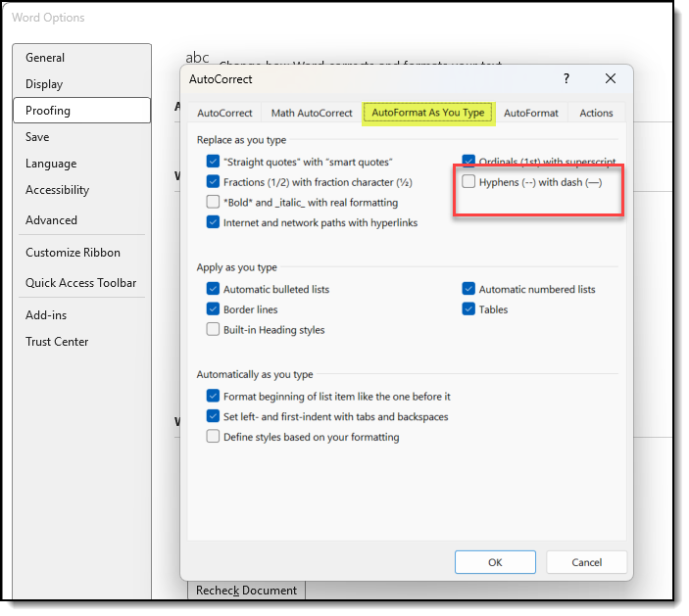Close the AutoCorrect dialog with X
Viewport: 689px width, 616px height.
[x=611, y=79]
